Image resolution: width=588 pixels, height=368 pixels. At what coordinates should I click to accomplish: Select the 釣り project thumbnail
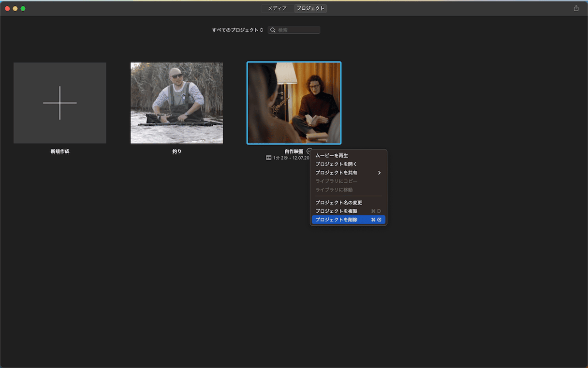pyautogui.click(x=177, y=103)
